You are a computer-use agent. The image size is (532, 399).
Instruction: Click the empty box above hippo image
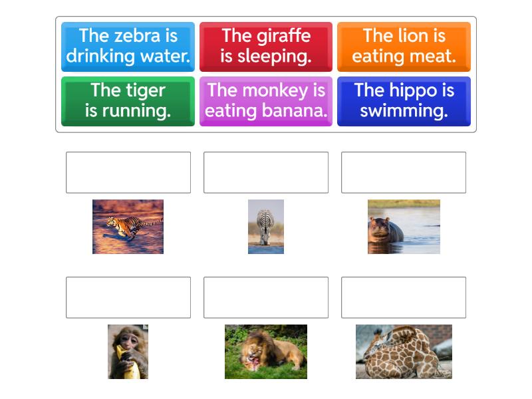pos(404,172)
